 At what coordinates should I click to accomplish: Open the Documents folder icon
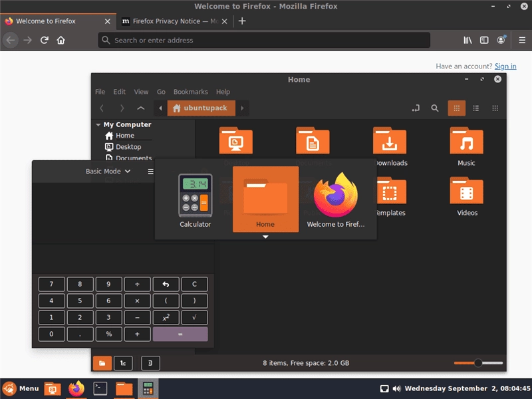coord(313,140)
